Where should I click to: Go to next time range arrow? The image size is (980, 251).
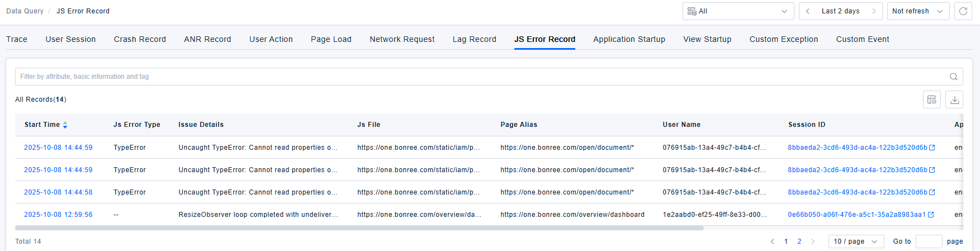click(x=874, y=11)
